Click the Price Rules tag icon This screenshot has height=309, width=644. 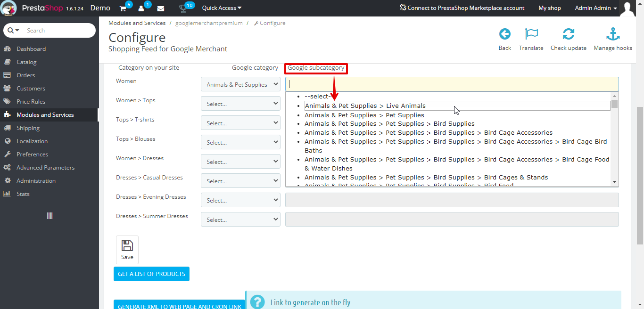tap(7, 102)
